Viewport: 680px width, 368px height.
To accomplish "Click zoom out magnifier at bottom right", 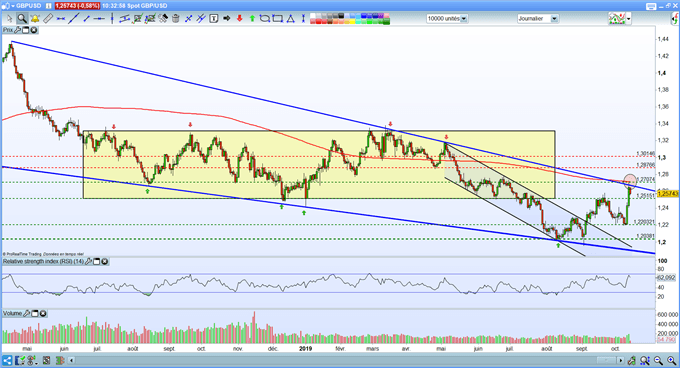I will (x=659, y=360).
